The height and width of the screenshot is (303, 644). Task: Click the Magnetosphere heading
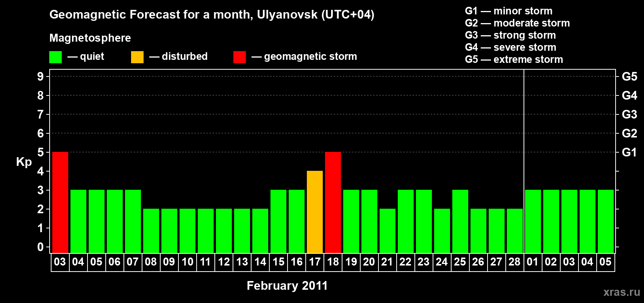click(x=90, y=38)
